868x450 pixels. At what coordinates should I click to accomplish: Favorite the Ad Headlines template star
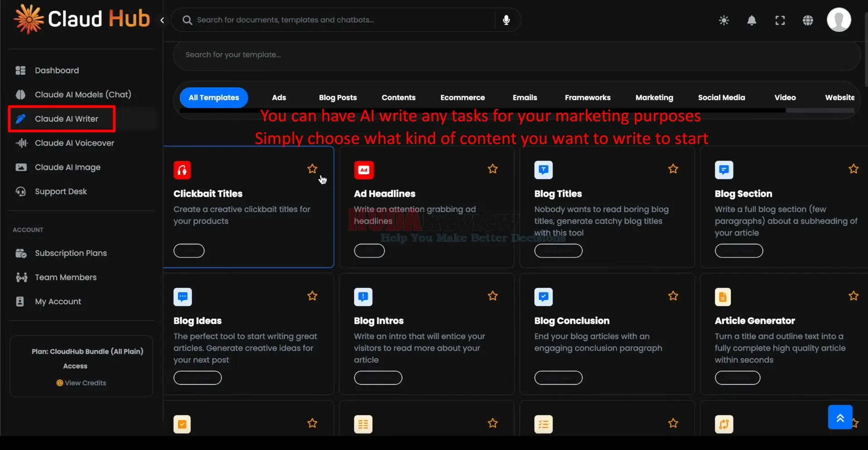coord(493,169)
